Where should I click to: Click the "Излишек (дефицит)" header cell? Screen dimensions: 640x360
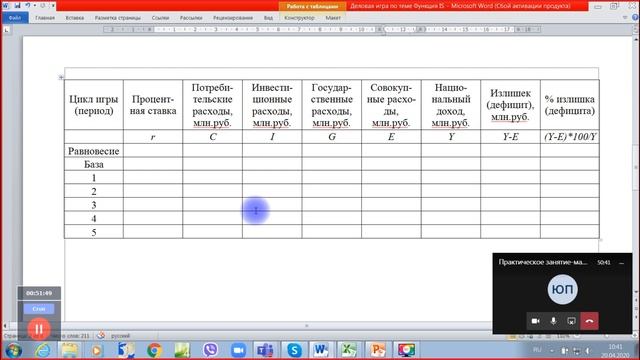pyautogui.click(x=510, y=105)
